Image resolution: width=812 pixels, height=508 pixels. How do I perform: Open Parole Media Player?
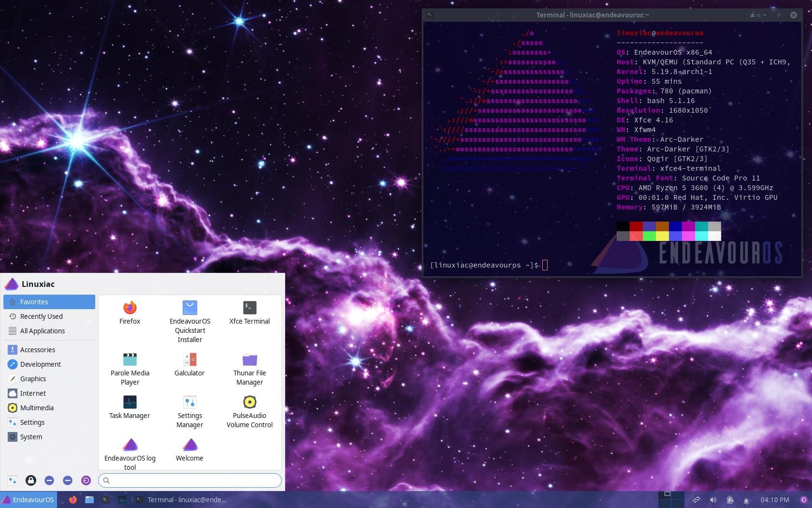coord(130,369)
